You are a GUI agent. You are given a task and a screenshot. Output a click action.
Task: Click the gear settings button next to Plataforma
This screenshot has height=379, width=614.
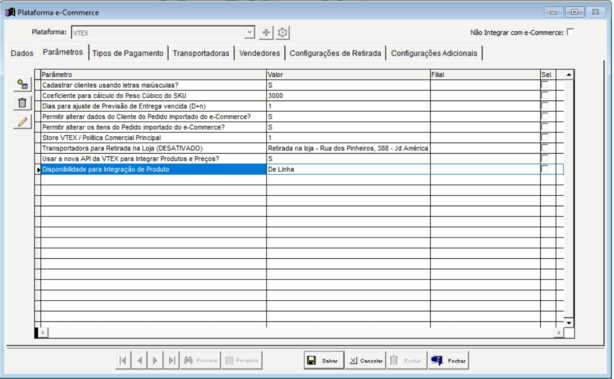282,32
